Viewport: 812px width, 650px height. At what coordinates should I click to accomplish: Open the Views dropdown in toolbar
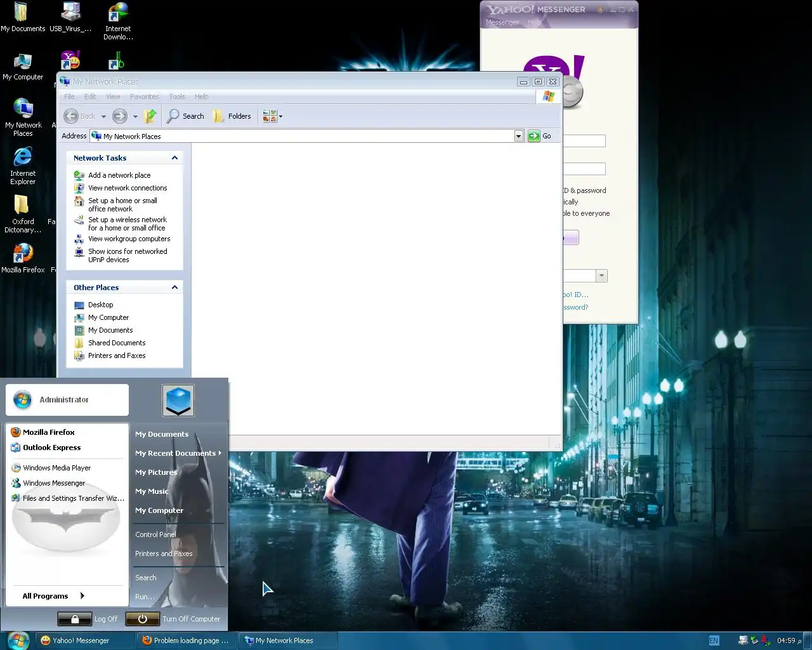coord(272,116)
